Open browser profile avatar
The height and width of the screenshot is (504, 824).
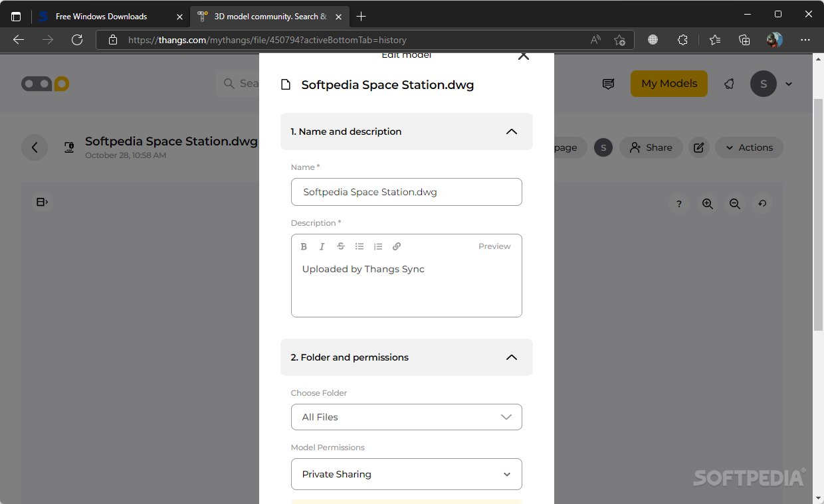[x=774, y=40]
